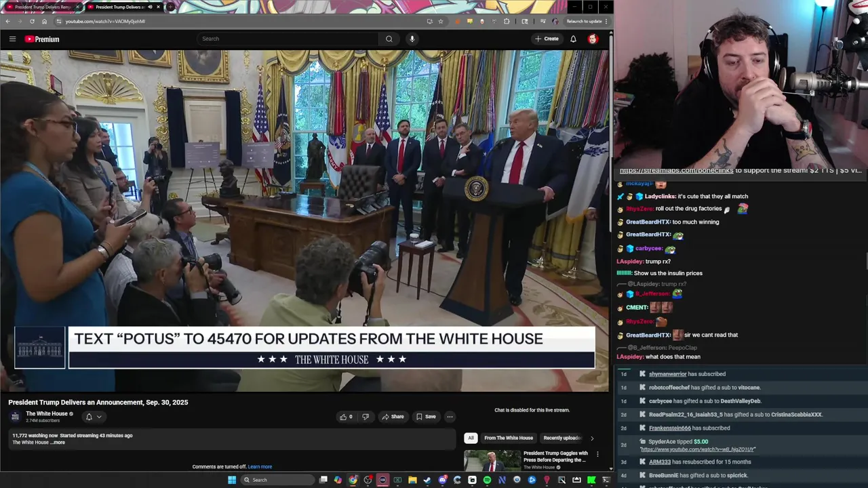Image resolution: width=868 pixels, height=488 pixels.
Task: Open SpyderAce tipped YouTube URL link
Action: tap(697, 449)
